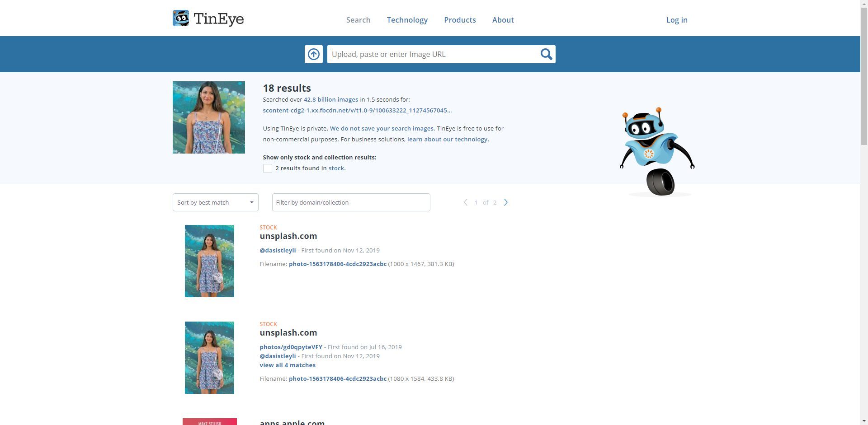Open the About menu item

click(503, 20)
